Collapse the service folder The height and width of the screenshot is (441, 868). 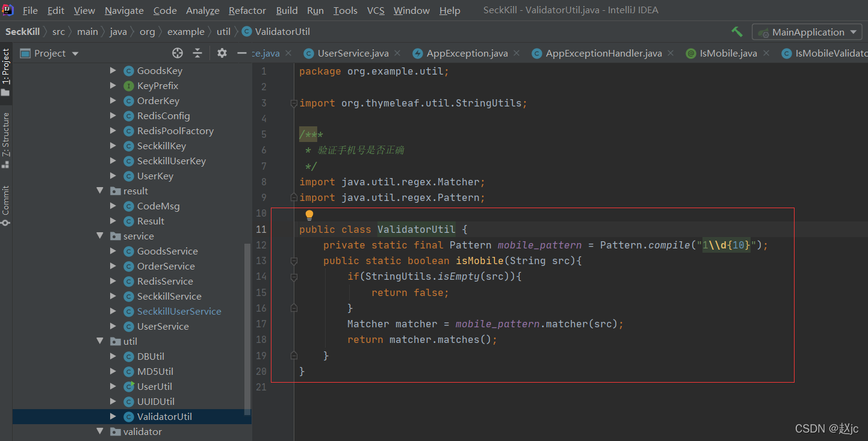tap(100, 236)
